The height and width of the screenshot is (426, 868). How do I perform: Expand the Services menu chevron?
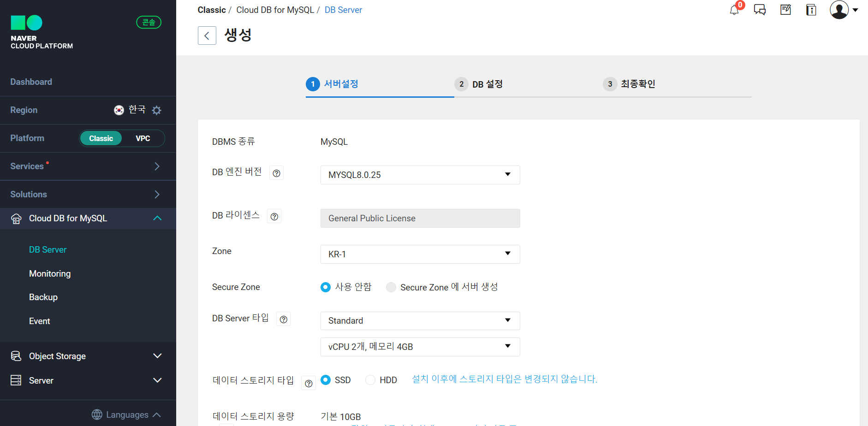click(157, 166)
